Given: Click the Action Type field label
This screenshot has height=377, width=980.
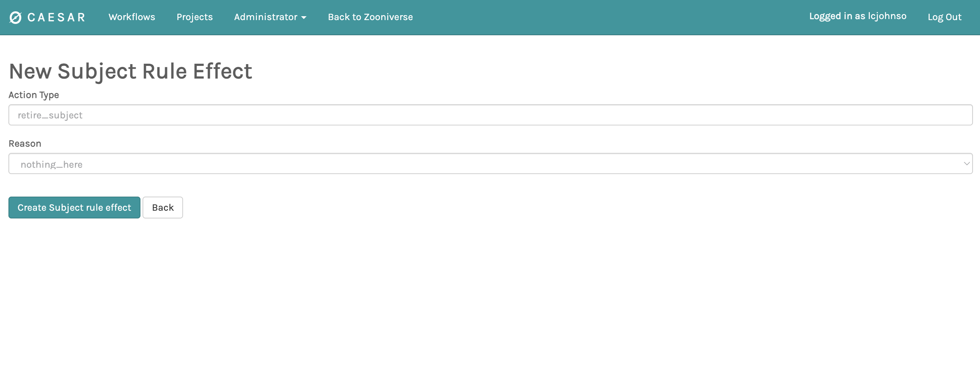Looking at the screenshot, I should click(x=33, y=95).
